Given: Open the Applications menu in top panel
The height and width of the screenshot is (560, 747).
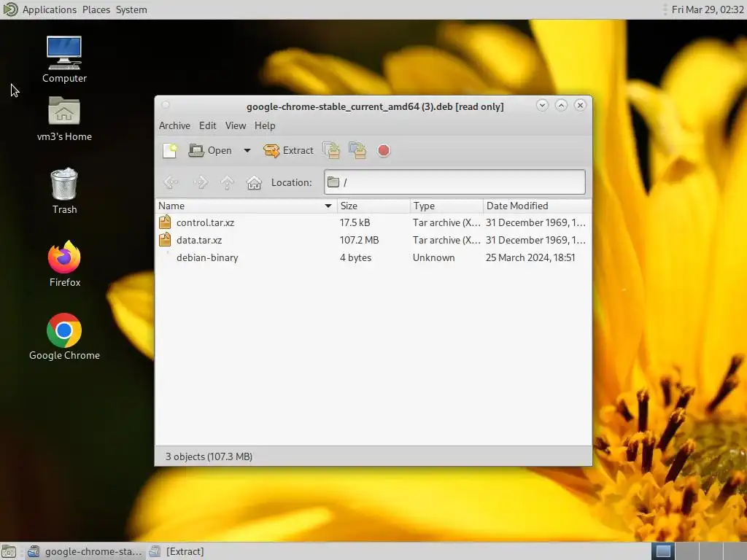Looking at the screenshot, I should (50, 9).
